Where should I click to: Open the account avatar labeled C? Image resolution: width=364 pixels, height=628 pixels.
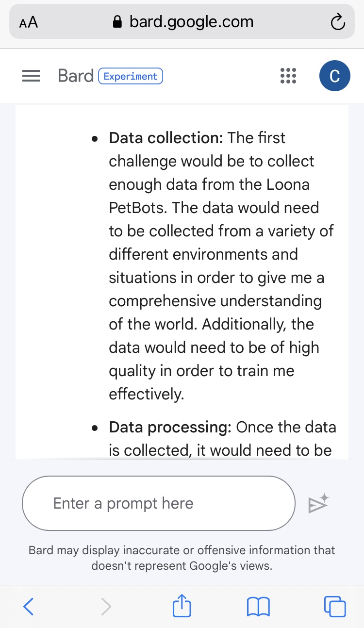pos(334,76)
